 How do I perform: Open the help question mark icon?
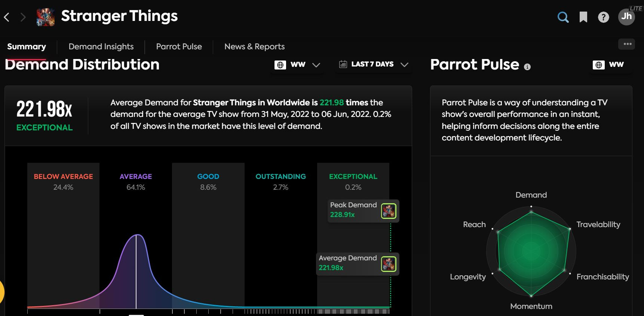(x=603, y=17)
